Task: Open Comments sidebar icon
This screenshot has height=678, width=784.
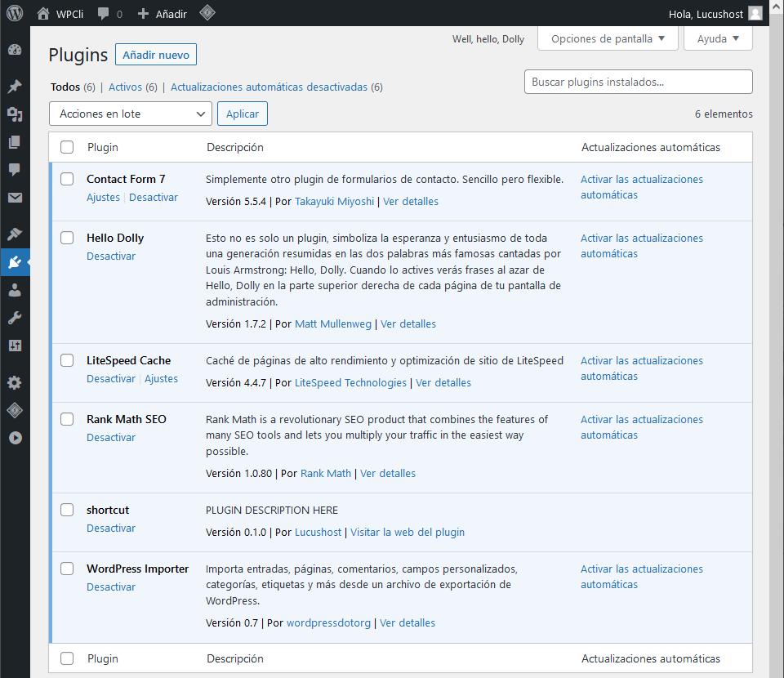Action: click(15, 170)
